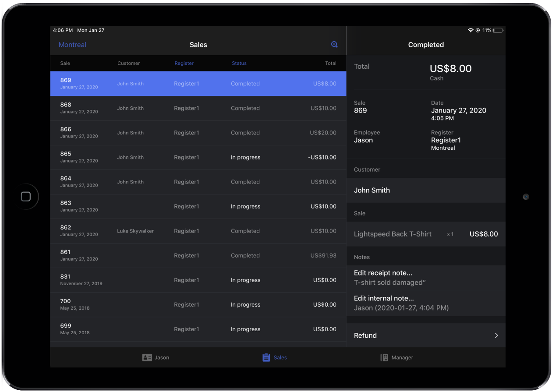Sort sales by Status column
Viewport: 552px width, 392px height.
[x=239, y=63]
